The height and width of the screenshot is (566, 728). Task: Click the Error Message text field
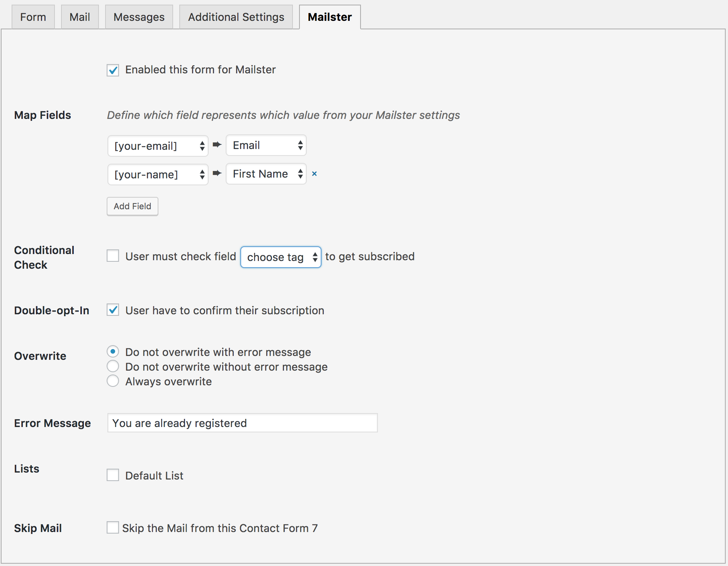click(243, 423)
